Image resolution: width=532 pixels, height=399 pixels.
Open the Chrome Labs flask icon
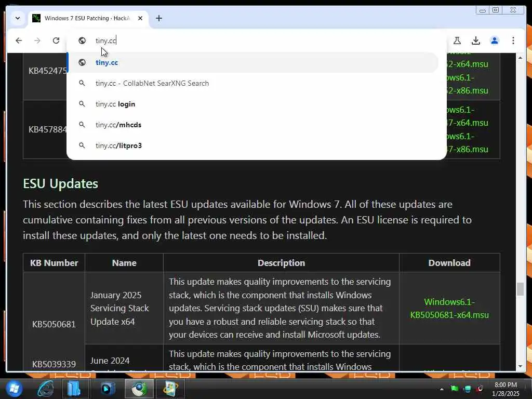point(457,41)
